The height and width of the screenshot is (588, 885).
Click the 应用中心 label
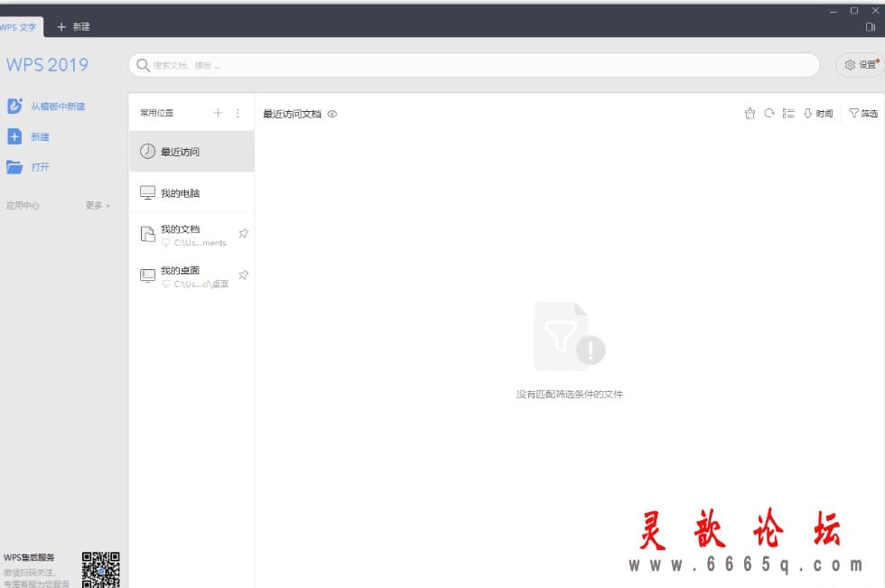pyautogui.click(x=23, y=205)
